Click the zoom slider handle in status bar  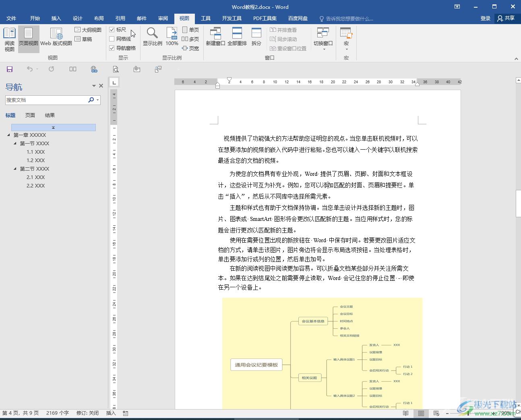coord(468,413)
